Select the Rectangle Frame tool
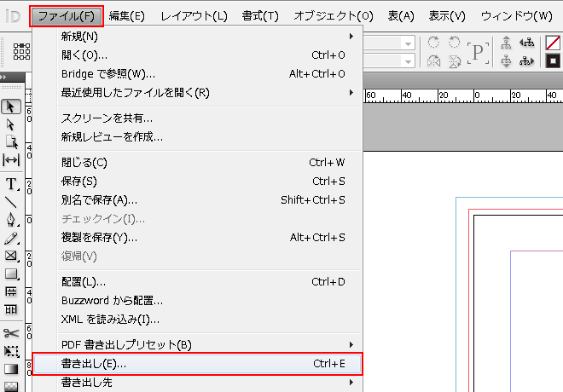This screenshot has height=392, width=563. 12,256
